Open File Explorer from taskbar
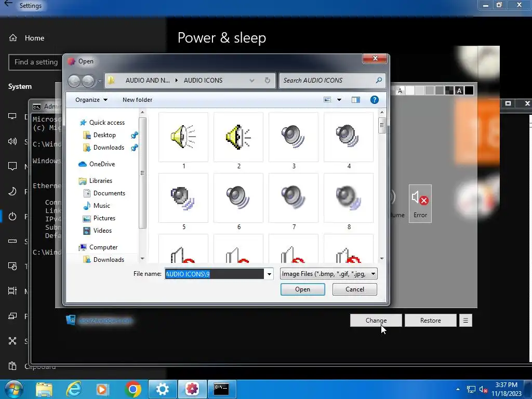This screenshot has width=532, height=399. (44, 390)
